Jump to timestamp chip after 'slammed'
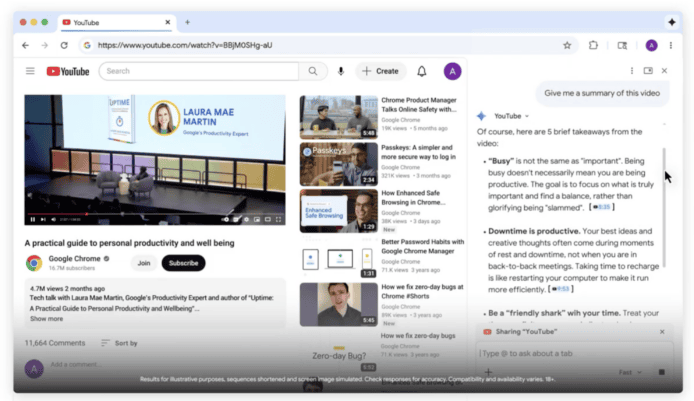The image size is (694, 401). (x=601, y=207)
